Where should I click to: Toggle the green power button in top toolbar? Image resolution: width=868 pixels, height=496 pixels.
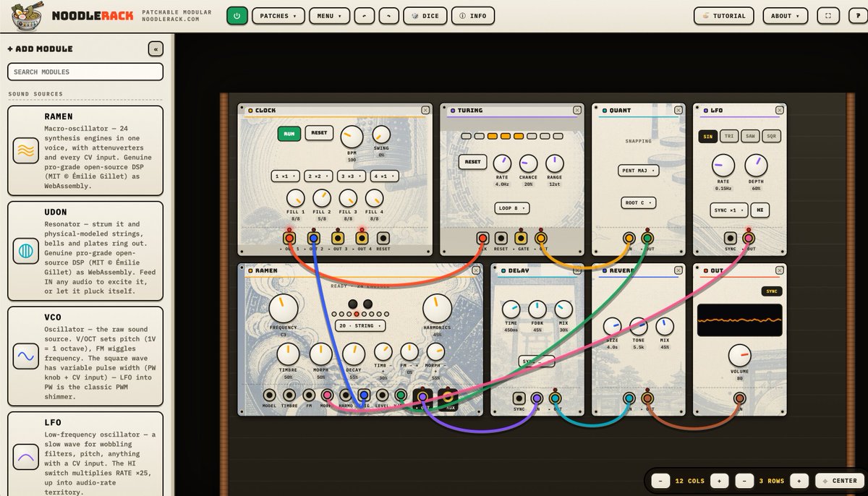click(x=237, y=16)
